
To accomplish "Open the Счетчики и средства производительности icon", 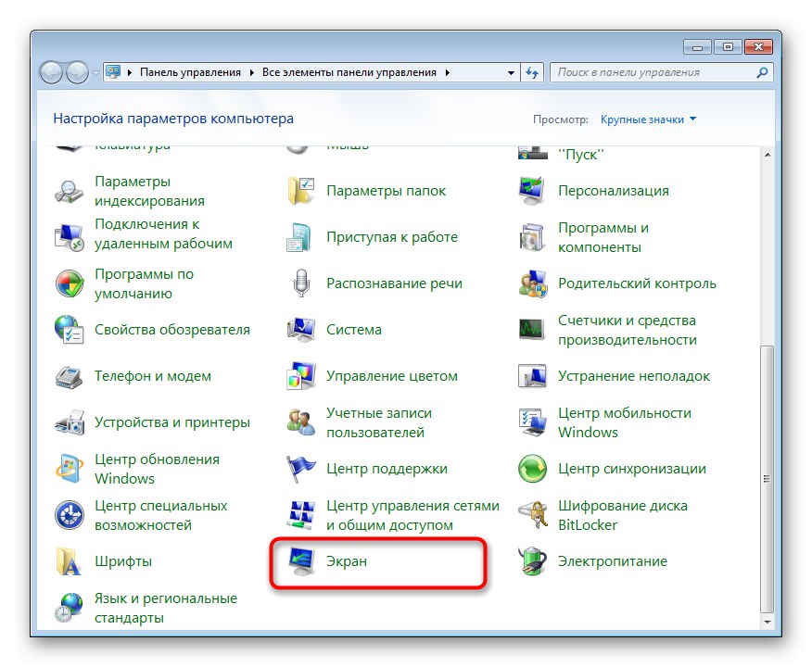I will click(x=532, y=330).
